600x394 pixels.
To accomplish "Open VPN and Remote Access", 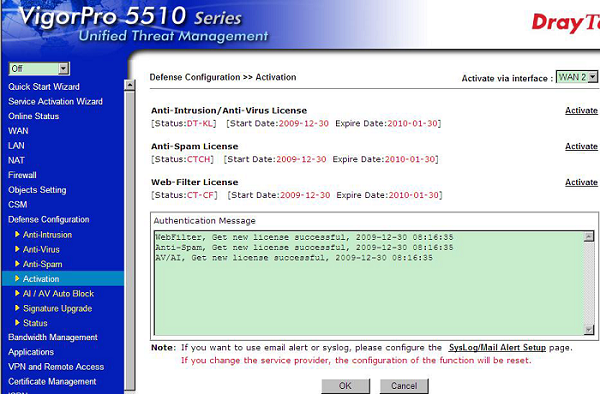I will click(56, 367).
